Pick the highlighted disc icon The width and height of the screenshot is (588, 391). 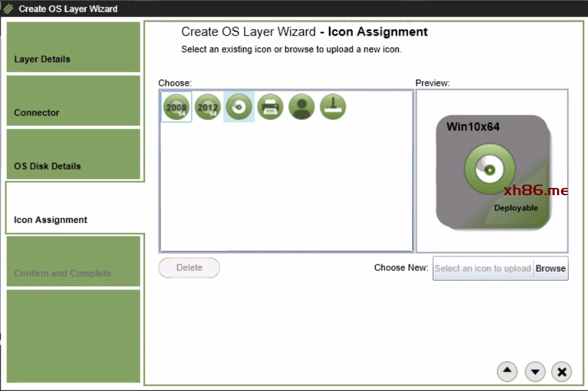coord(239,107)
